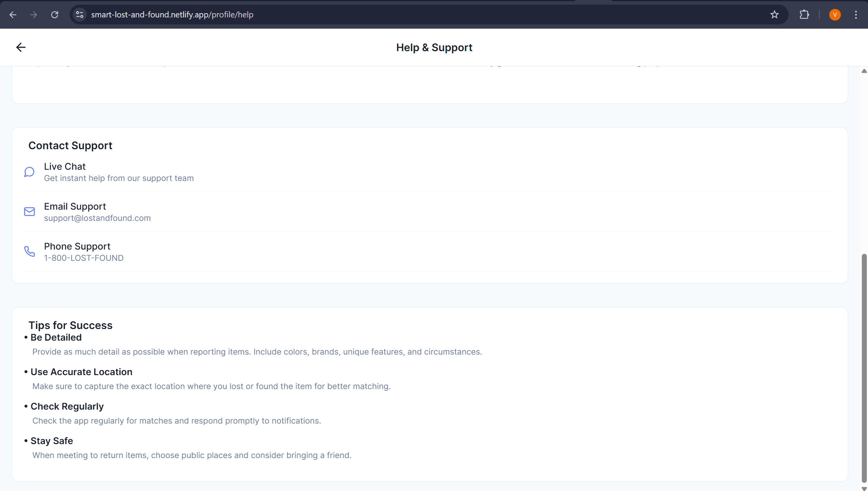Click the back arrow in Help header
The width and height of the screenshot is (868, 491).
click(x=21, y=47)
